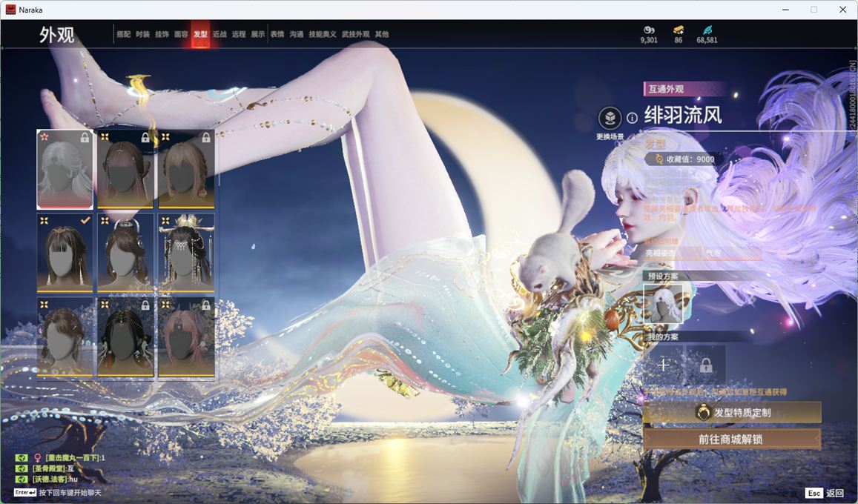The width and height of the screenshot is (858, 504).
Task: Click the 更换场景 scene change icon
Action: click(610, 118)
